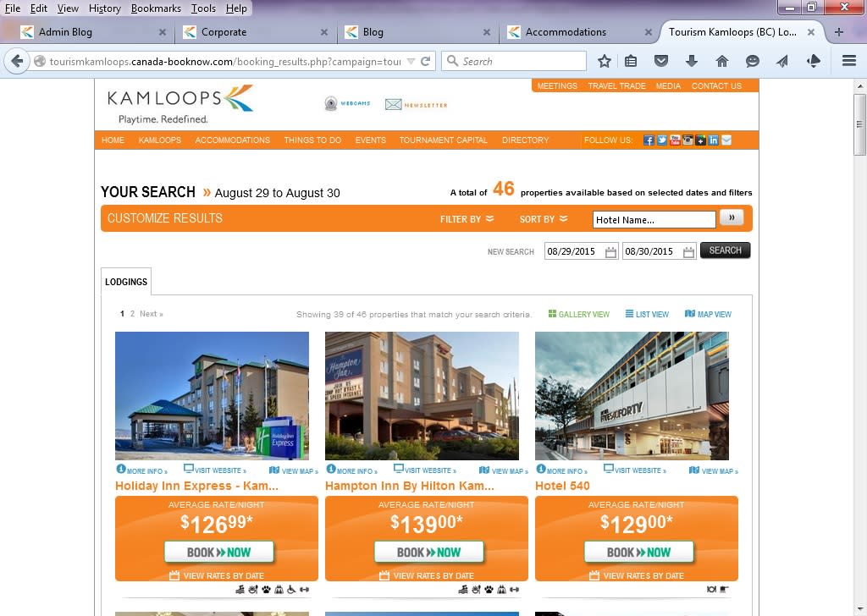Click the Hotel Name search field
Screen dimensions: 867x616
654,219
